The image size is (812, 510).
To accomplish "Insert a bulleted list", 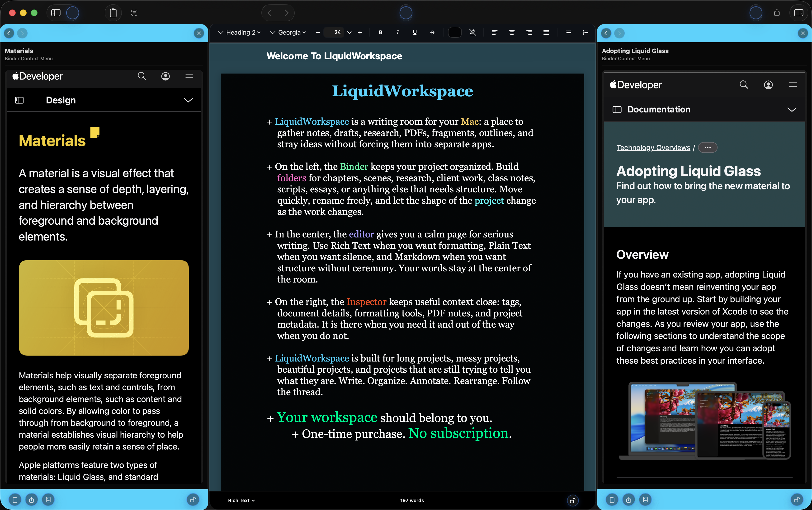I will (x=568, y=32).
